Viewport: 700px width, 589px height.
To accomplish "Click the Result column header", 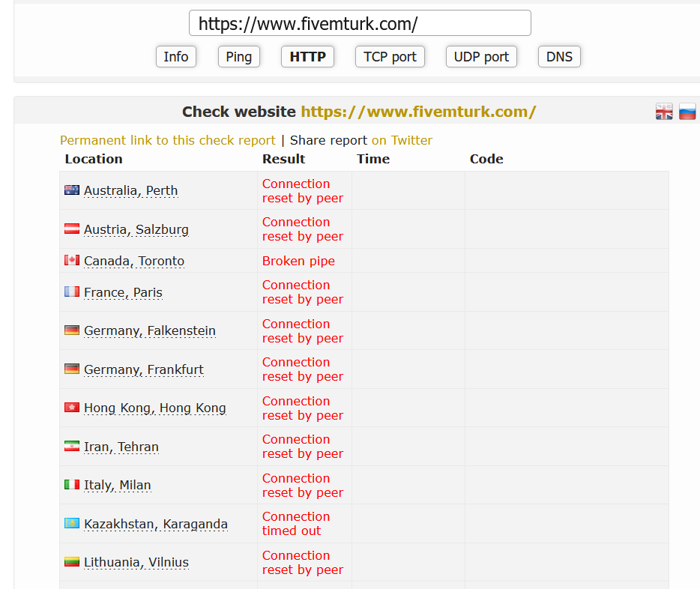I will coord(284,159).
